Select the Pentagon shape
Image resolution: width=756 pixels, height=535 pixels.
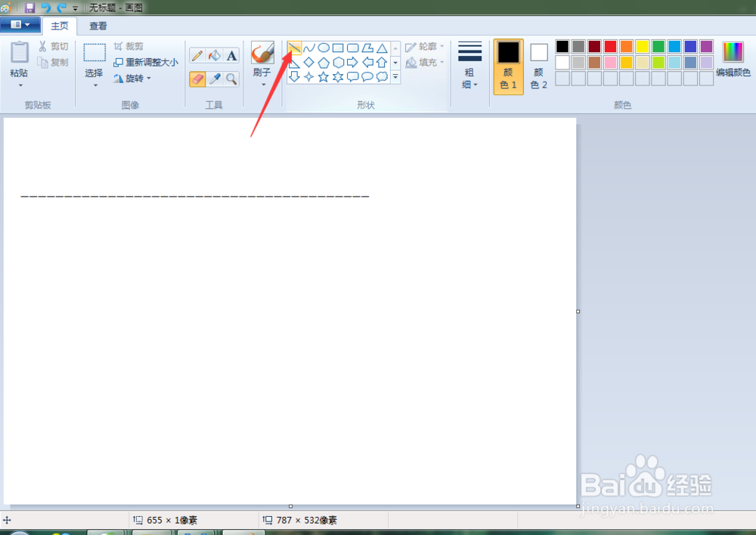[x=324, y=62]
